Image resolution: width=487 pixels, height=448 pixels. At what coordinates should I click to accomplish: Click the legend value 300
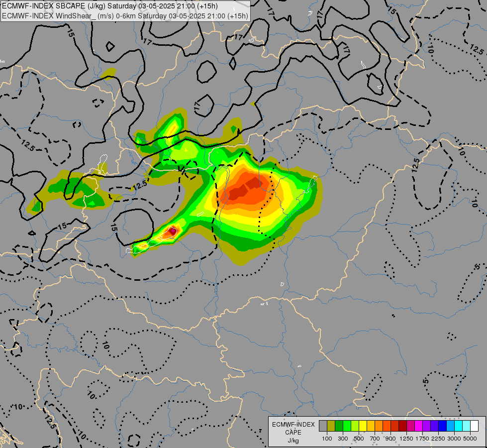(x=343, y=439)
